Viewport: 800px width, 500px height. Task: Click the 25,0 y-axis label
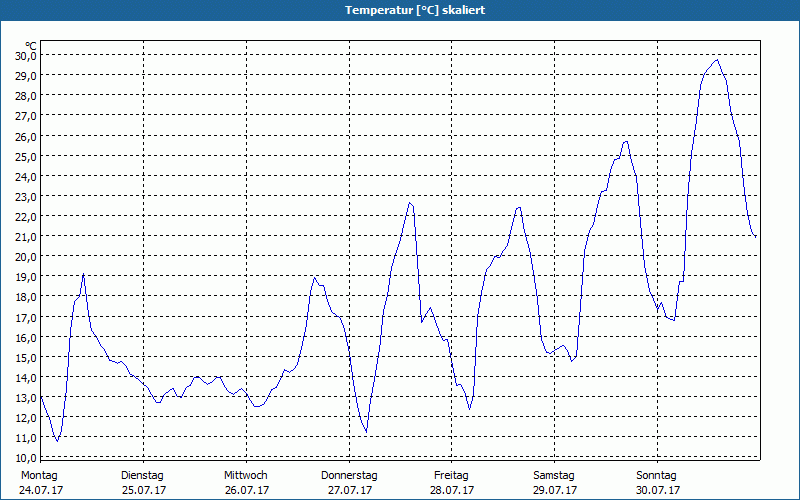[26, 157]
